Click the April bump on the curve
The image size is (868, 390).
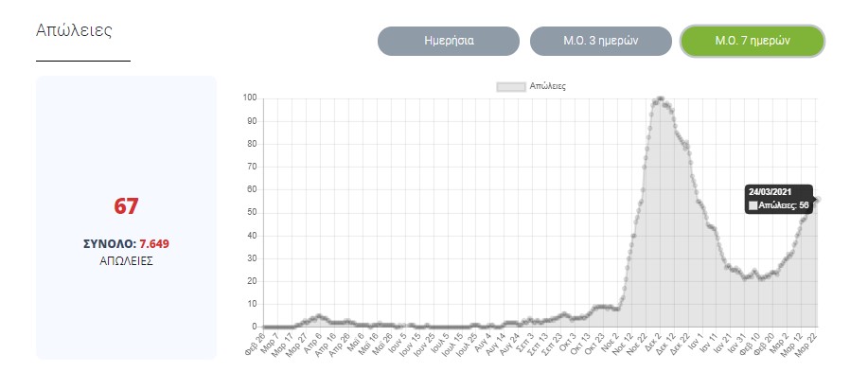[x=319, y=316]
